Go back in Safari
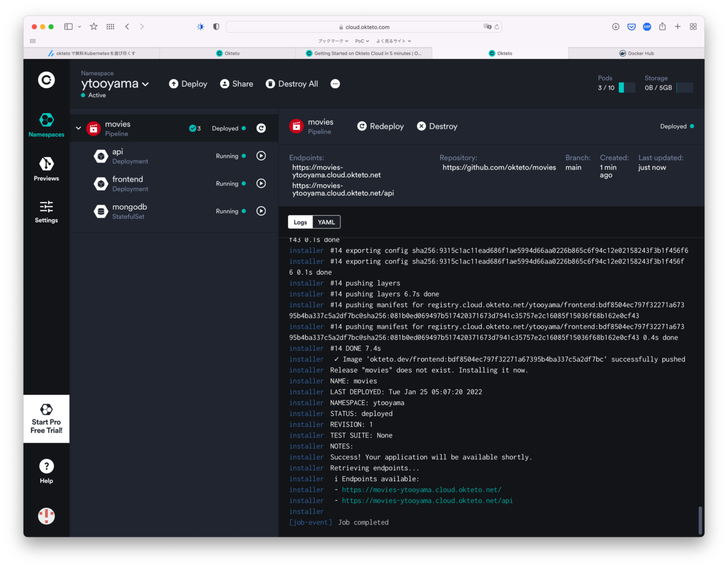 [x=127, y=27]
